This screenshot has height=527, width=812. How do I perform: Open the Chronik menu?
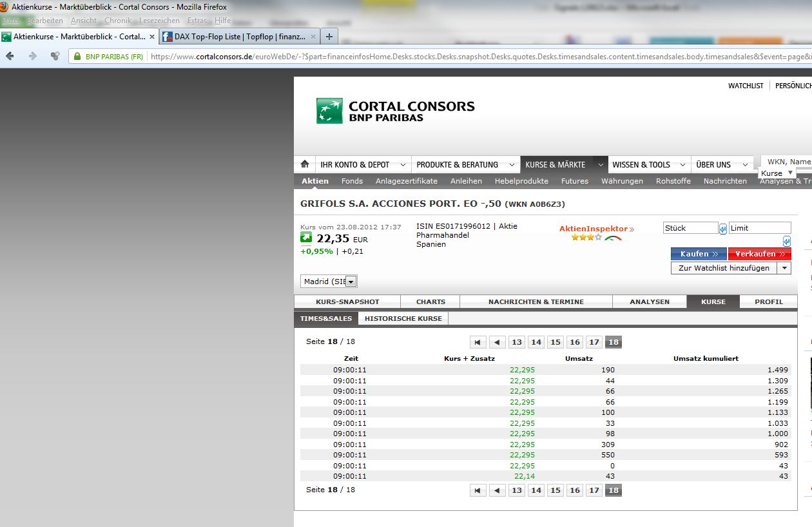coord(118,21)
